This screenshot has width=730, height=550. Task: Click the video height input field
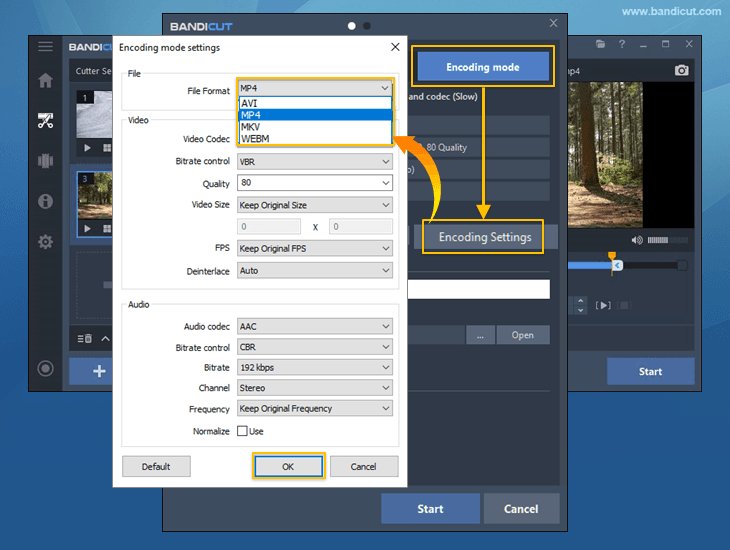(x=361, y=227)
